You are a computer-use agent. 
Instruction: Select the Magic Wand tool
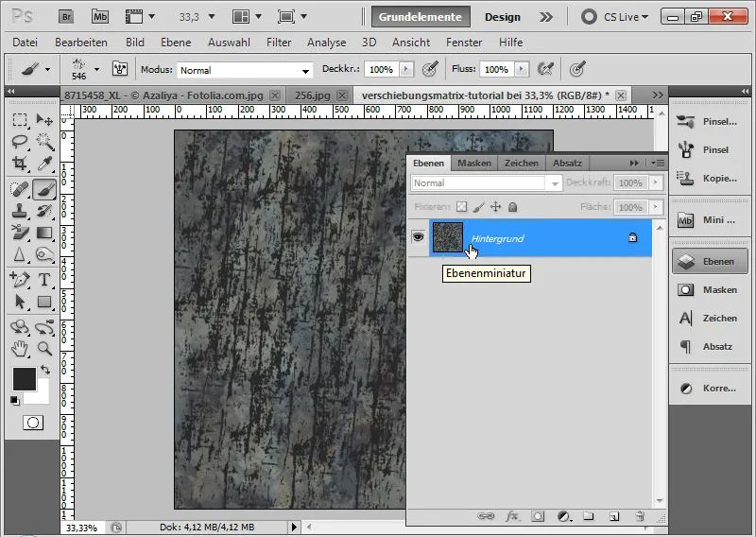pos(44,142)
